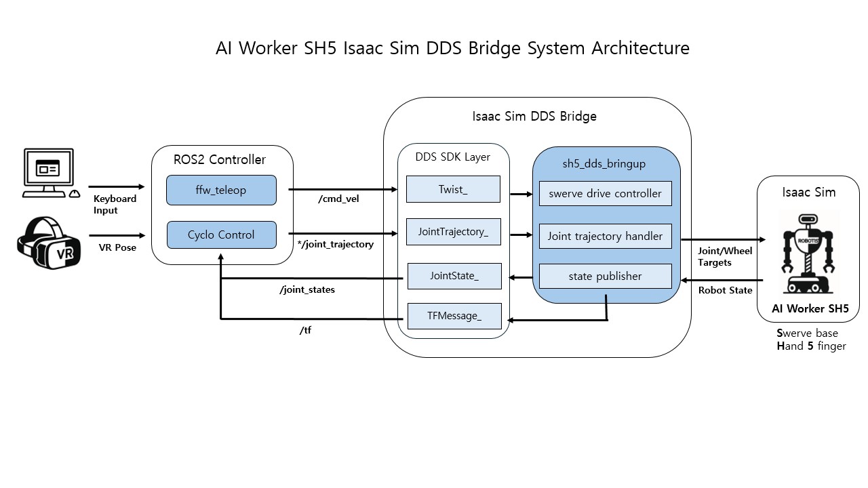This screenshot has height=488, width=868.
Task: Select the ffw_teleop block
Action: pos(222,190)
